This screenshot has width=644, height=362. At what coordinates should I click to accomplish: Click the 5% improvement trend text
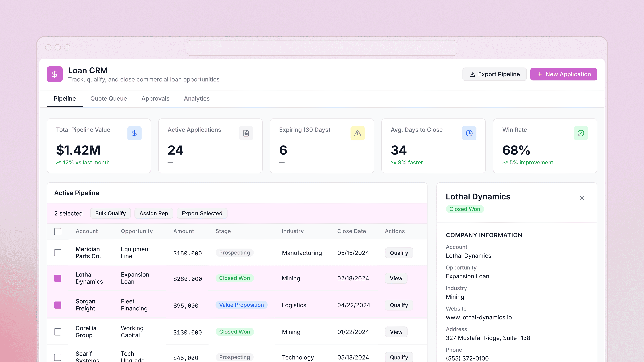point(531,162)
